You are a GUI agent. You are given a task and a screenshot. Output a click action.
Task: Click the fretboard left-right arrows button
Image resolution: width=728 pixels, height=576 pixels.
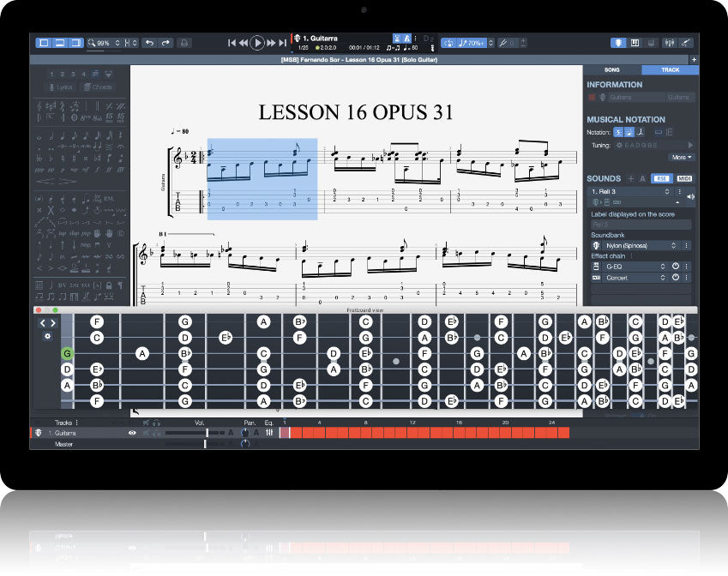48,323
